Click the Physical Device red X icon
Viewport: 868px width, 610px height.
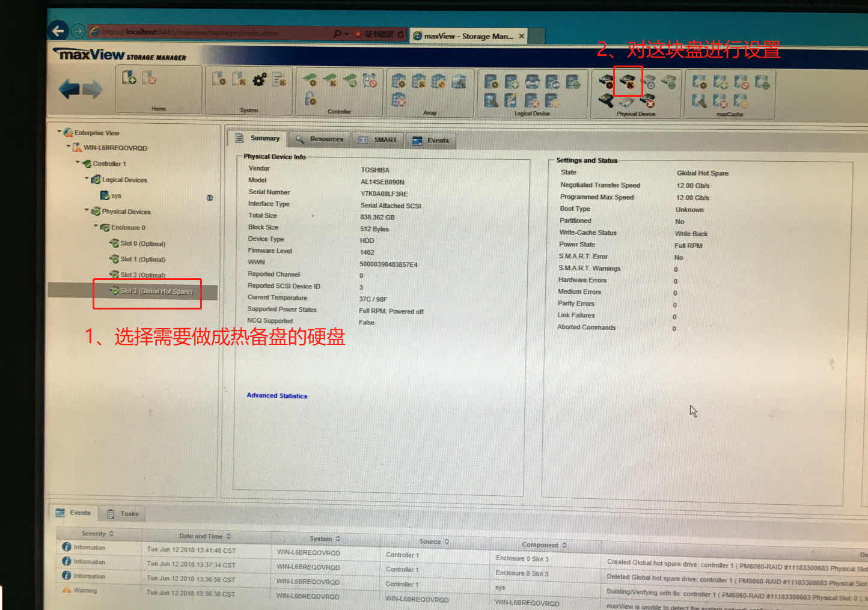648,101
